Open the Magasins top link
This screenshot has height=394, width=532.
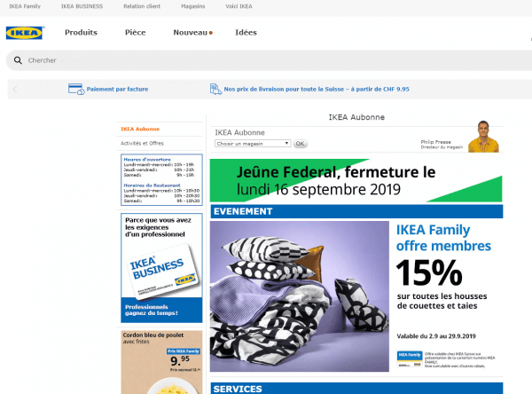192,6
